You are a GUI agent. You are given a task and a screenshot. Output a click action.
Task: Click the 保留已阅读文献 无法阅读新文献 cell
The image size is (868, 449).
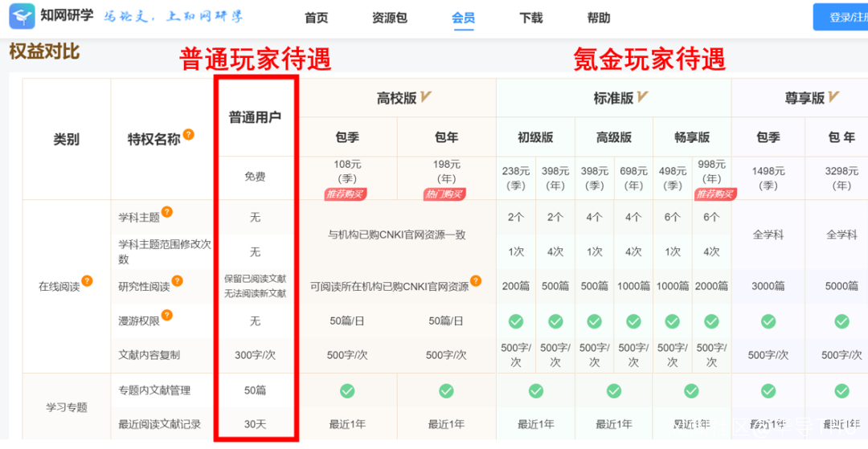pyautogui.click(x=256, y=287)
